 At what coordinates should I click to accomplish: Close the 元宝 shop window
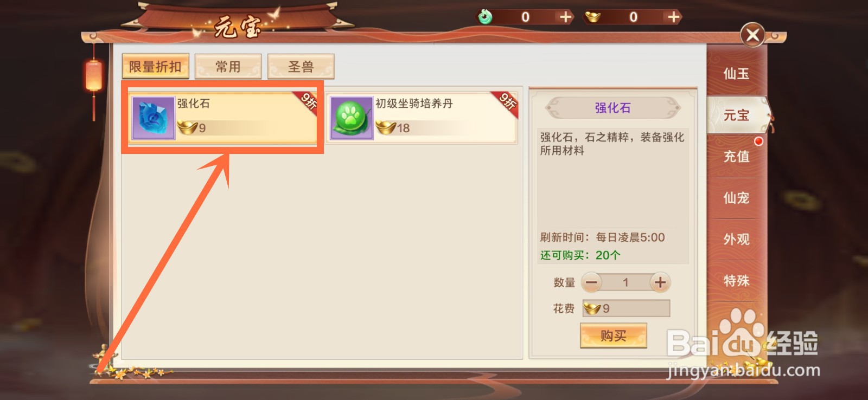(x=752, y=35)
